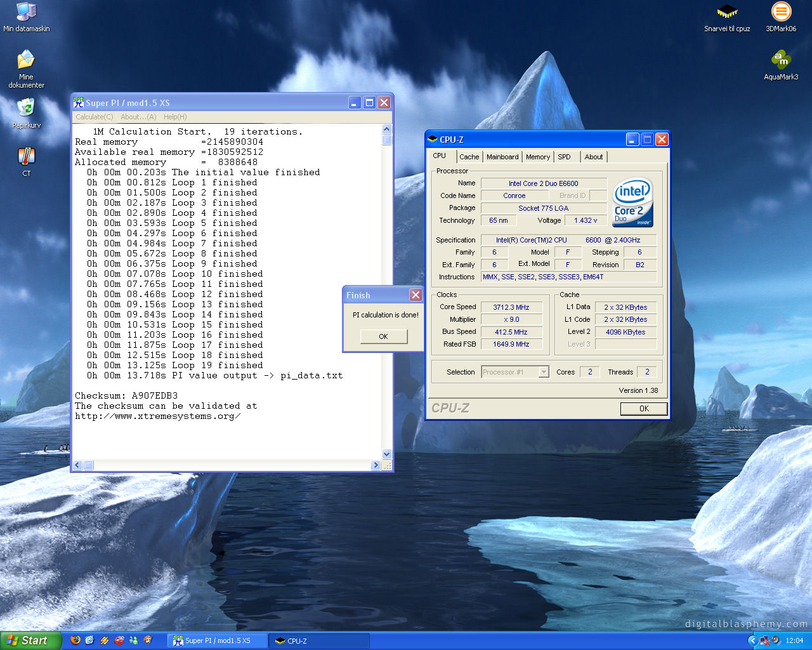This screenshot has height=650, width=812.
Task: Click volume speaker tray icon
Action: click(776, 640)
